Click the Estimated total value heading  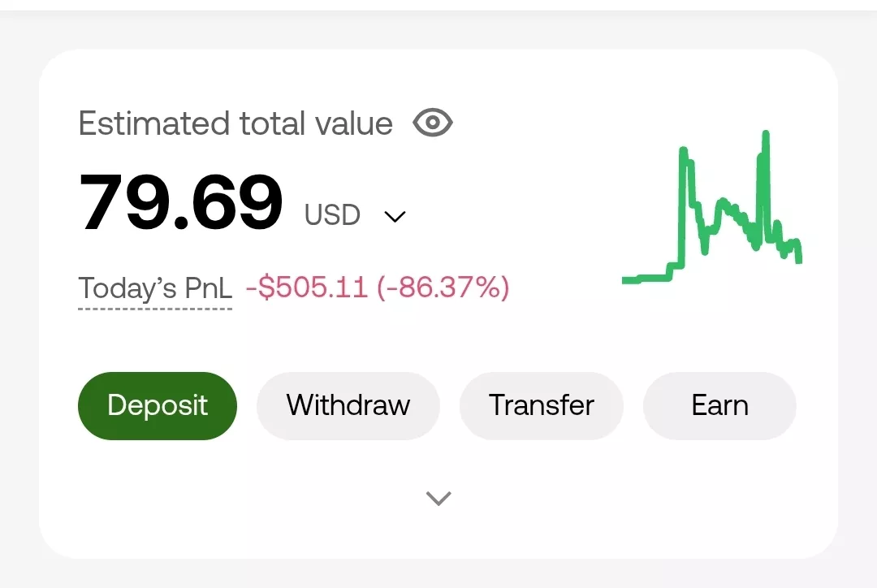pyautogui.click(x=235, y=123)
